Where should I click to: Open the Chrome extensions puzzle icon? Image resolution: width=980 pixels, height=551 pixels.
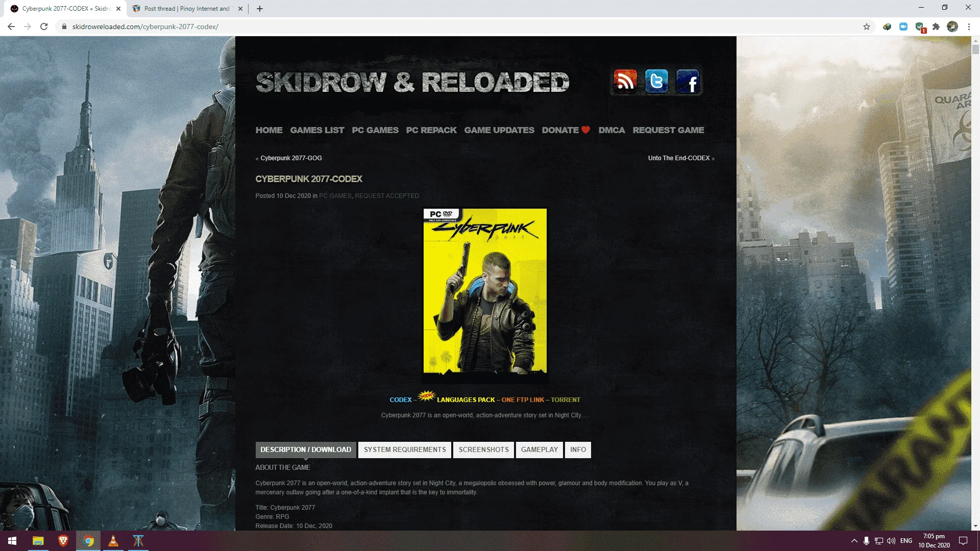(936, 27)
